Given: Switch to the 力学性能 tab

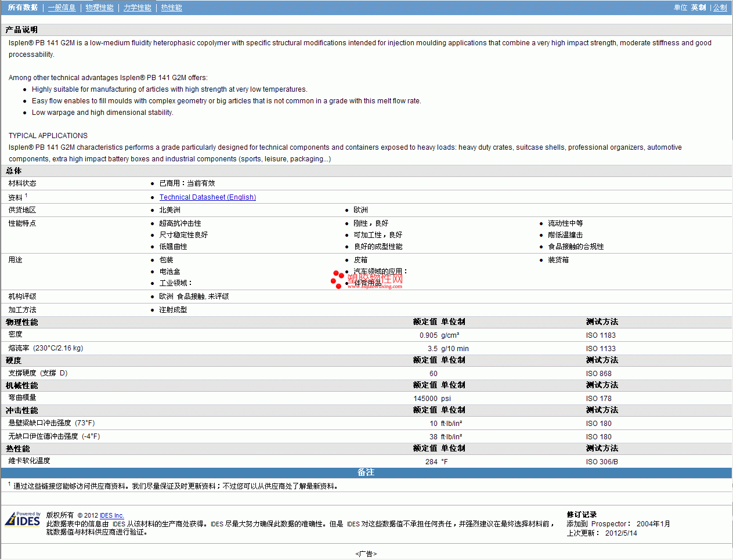Looking at the screenshot, I should [137, 8].
